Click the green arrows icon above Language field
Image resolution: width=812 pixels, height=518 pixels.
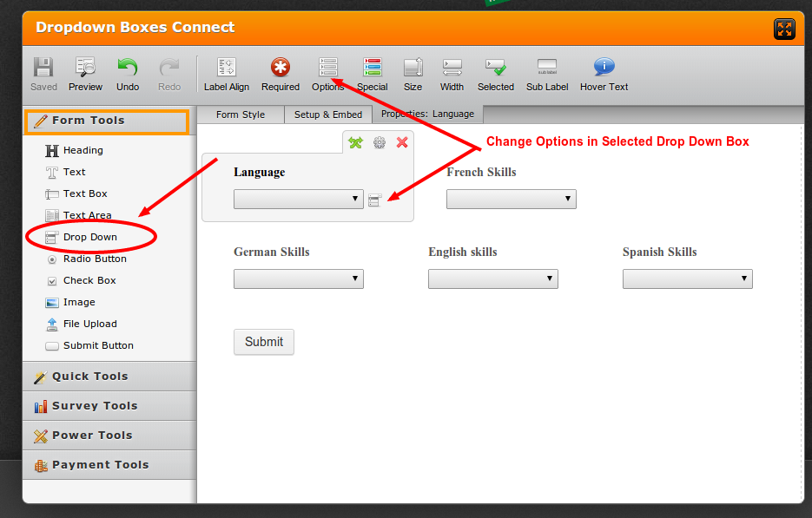tap(355, 142)
